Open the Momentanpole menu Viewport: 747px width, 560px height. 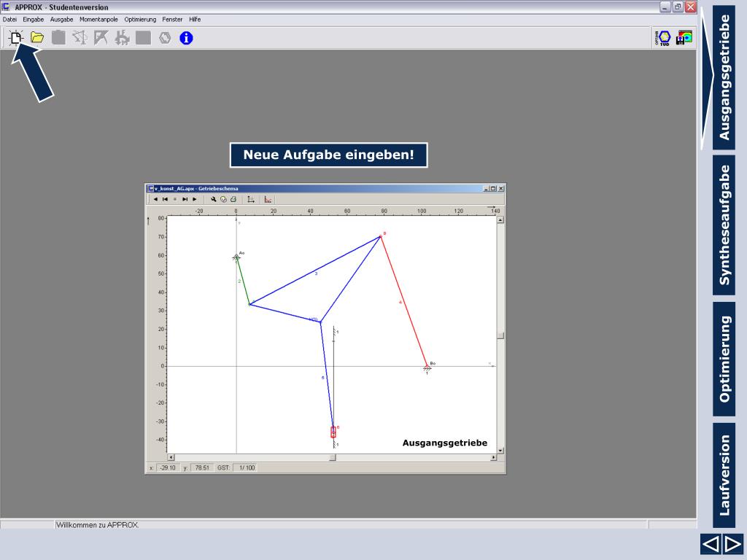click(x=98, y=20)
